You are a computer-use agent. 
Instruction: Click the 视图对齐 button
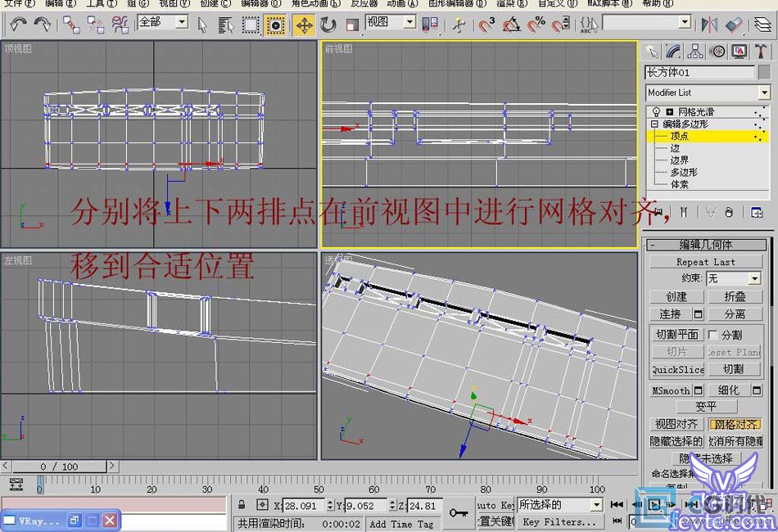[x=676, y=425]
